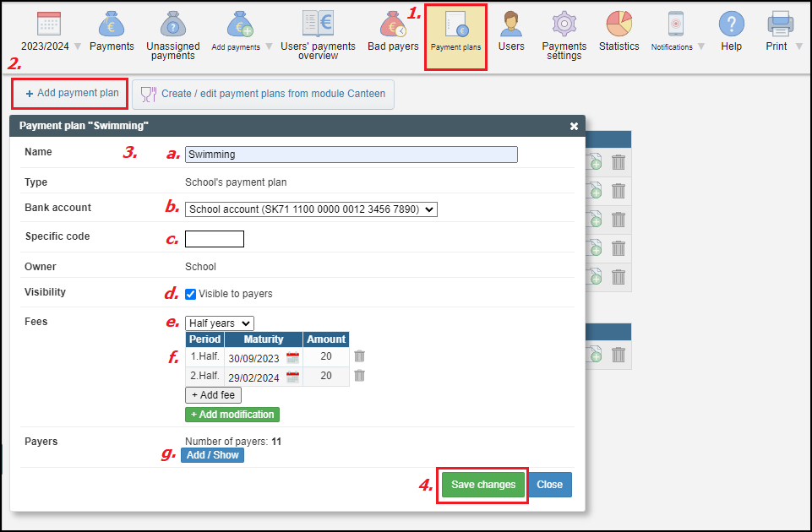The width and height of the screenshot is (812, 532).
Task: Toggle the Visible to payers checkbox
Action: point(191,294)
